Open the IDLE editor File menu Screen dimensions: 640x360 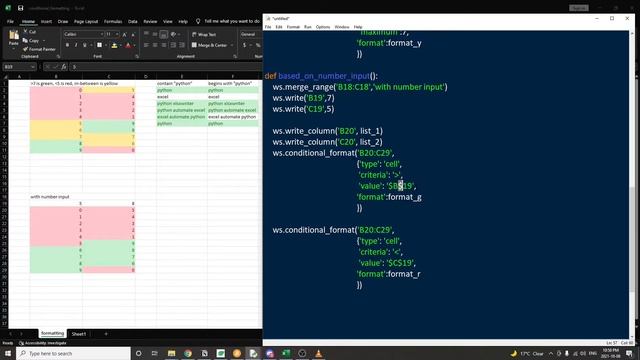(268, 27)
